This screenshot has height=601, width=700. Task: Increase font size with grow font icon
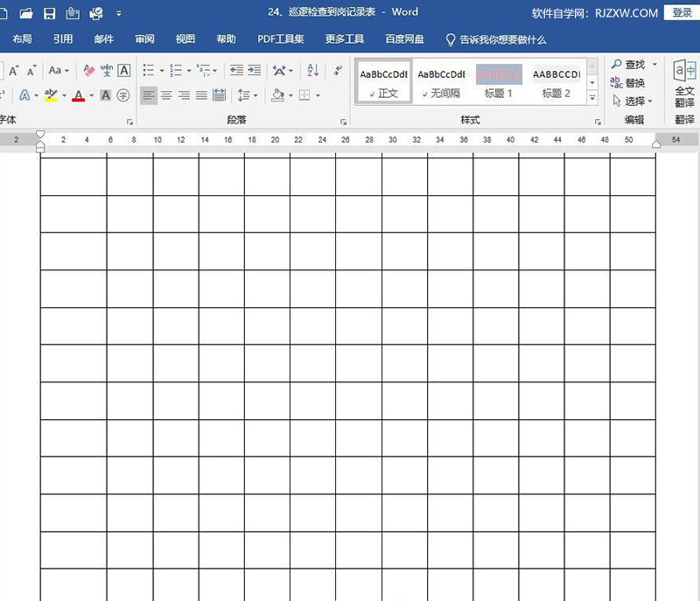[x=14, y=71]
